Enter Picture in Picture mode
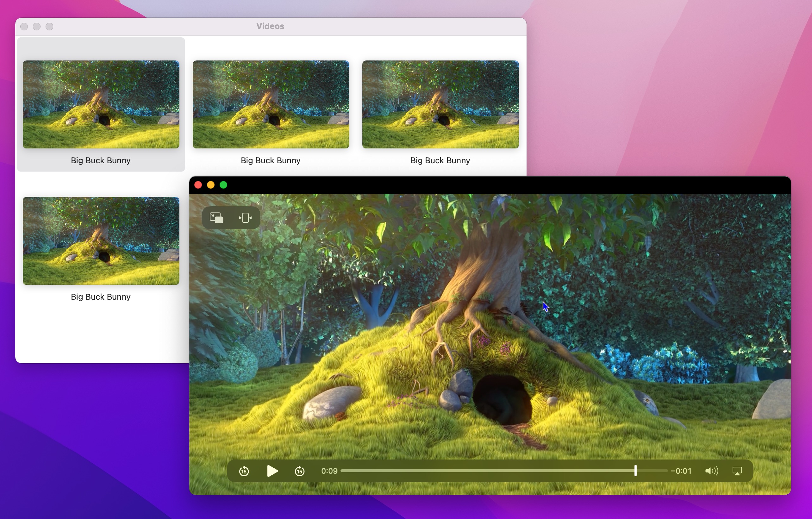Viewport: 812px width, 519px height. 216,217
